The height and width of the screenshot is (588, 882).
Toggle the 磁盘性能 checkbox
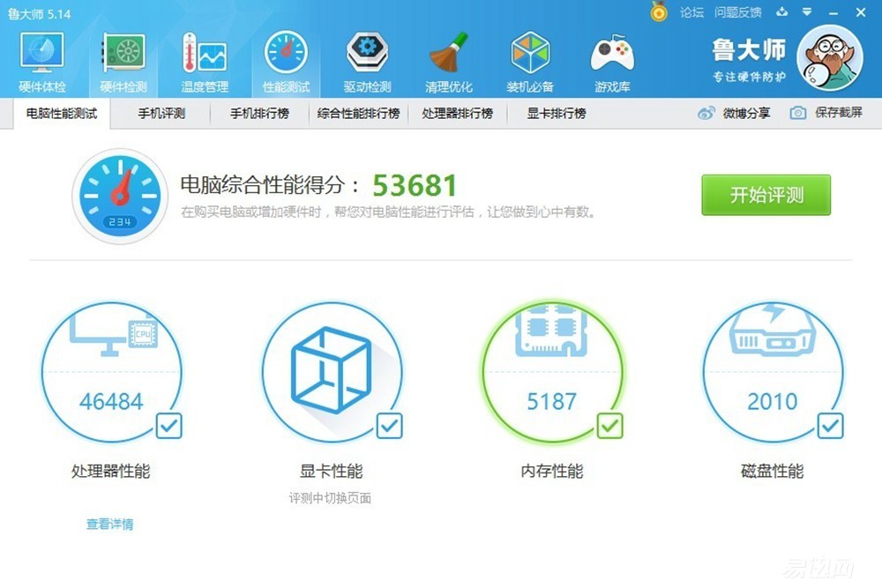tap(830, 426)
